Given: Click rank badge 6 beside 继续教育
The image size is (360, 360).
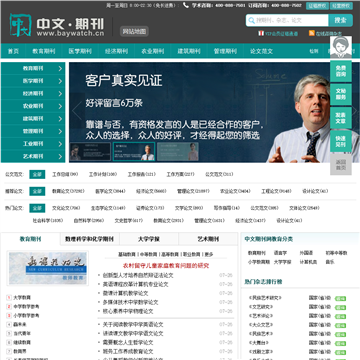Looking at the screenshot, I should [9, 342].
